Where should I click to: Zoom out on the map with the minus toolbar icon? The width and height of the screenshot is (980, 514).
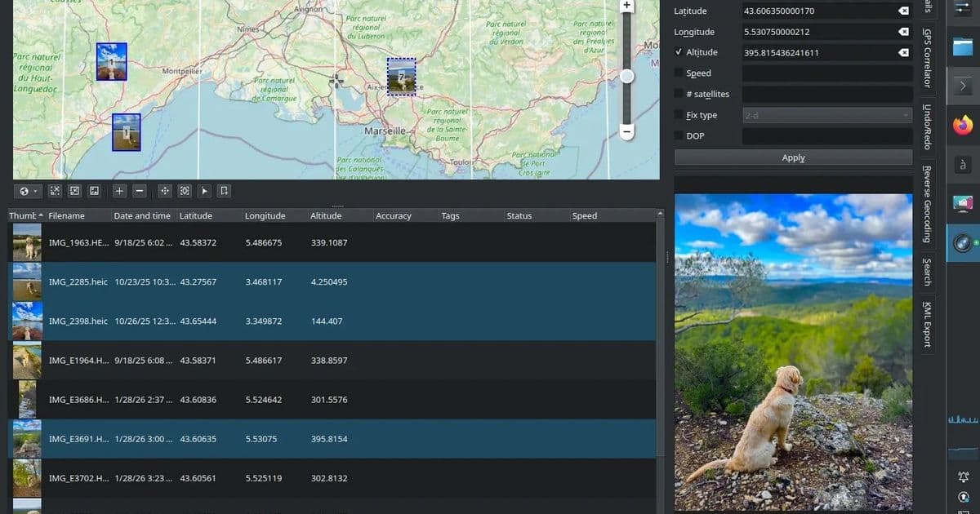tap(139, 191)
